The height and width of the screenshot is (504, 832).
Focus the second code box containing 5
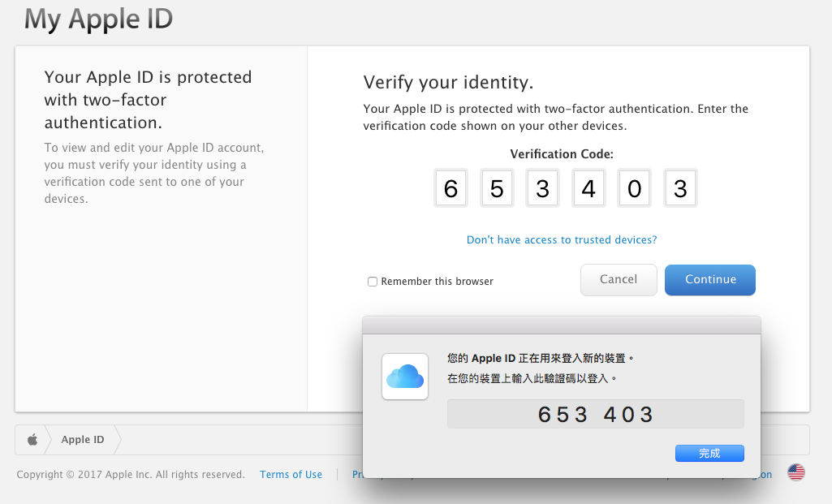[x=497, y=189]
